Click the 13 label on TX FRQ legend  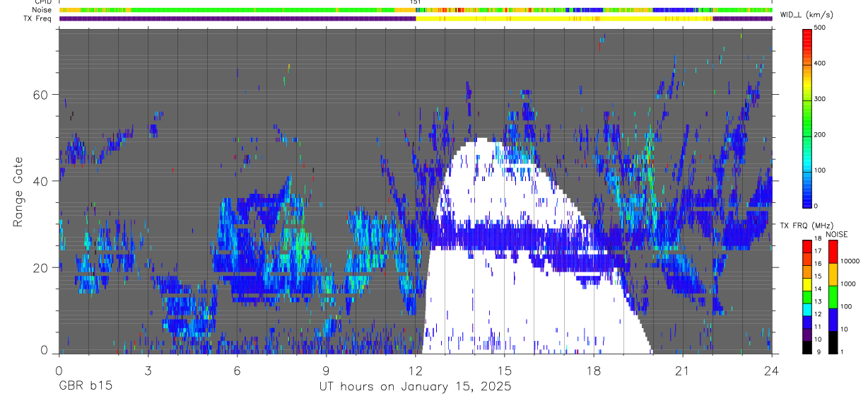point(818,302)
